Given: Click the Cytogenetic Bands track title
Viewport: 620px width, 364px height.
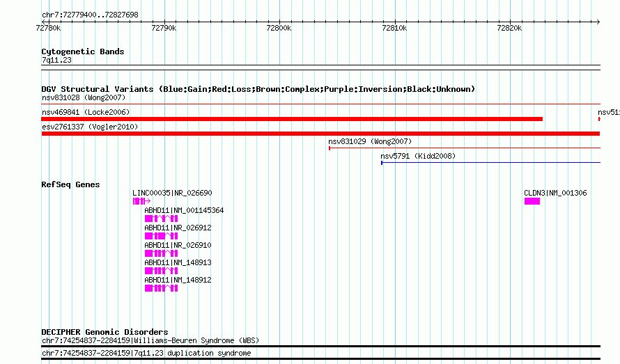Looking at the screenshot, I should tap(83, 52).
